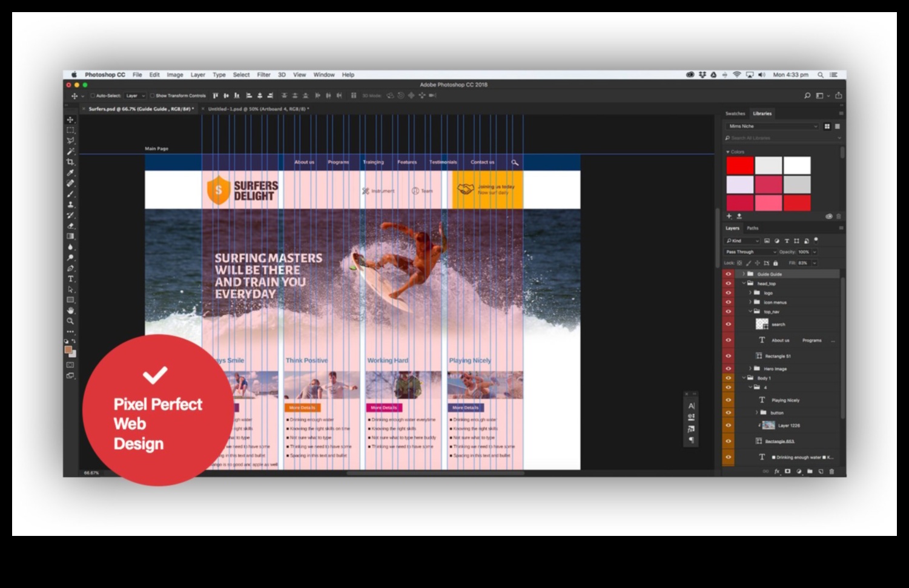Click the delete layer trash icon
909x588 pixels.
[832, 470]
